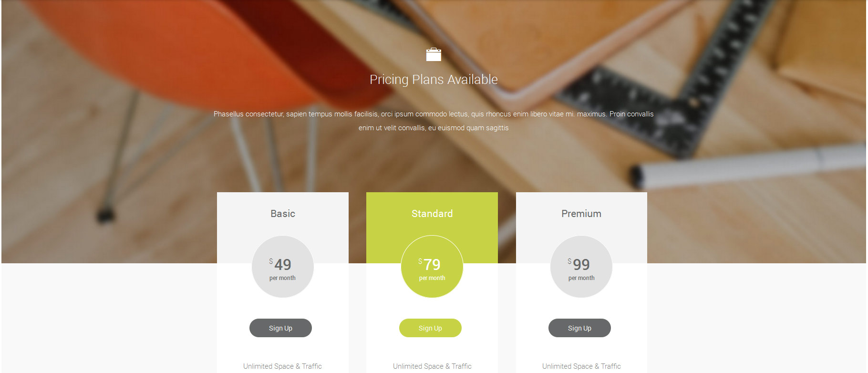Click Unlimited Space & Traffic under Premium
868x373 pixels.
581,366
